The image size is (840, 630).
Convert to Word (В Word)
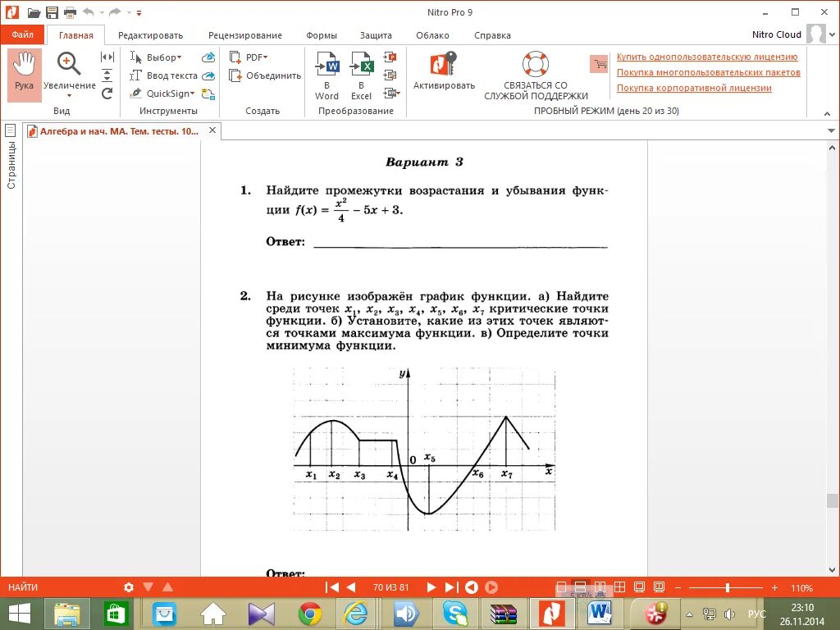326,75
